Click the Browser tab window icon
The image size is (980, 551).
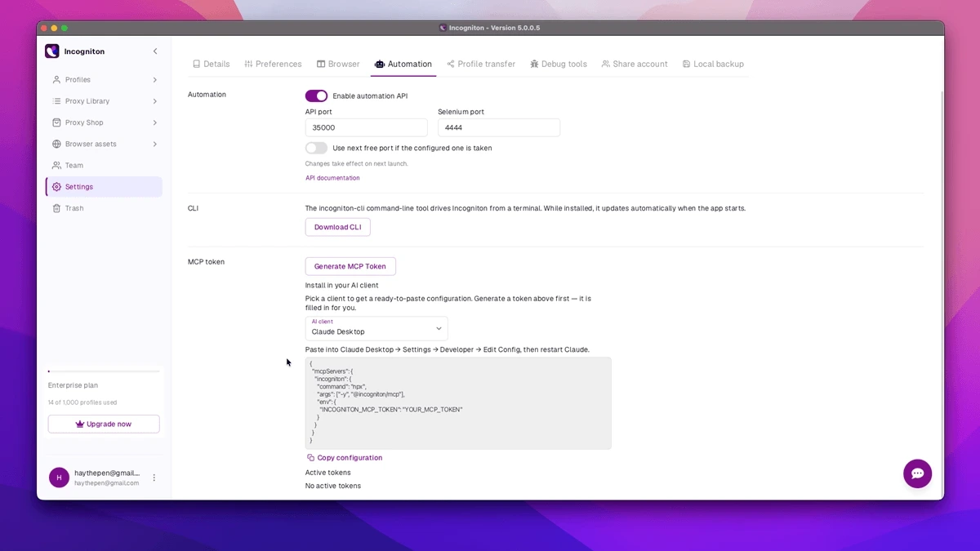(321, 64)
